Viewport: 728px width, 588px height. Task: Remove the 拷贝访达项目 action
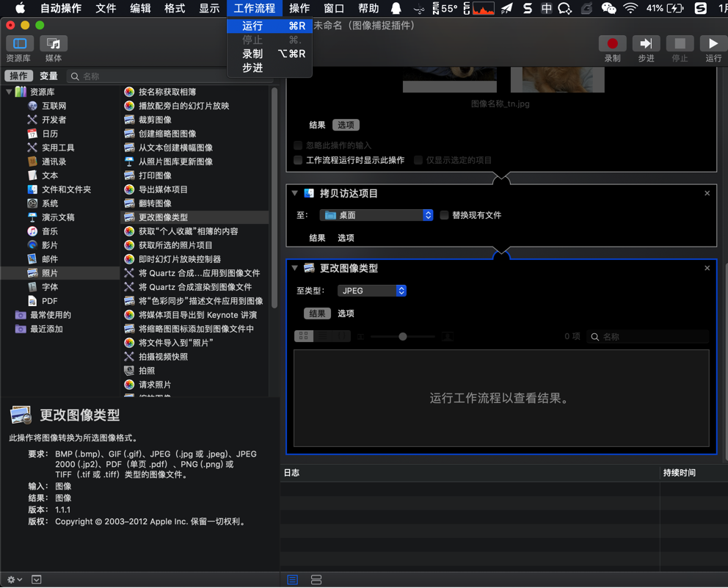pos(707,193)
